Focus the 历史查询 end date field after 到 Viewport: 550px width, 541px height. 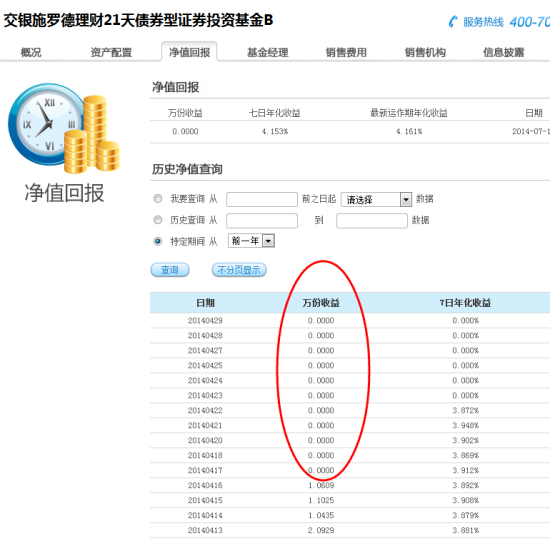pos(372,221)
